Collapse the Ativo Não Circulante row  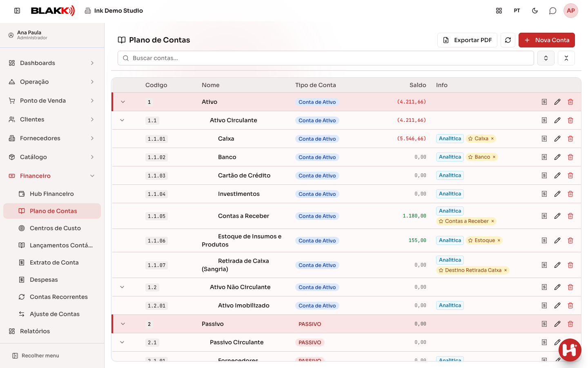122,287
